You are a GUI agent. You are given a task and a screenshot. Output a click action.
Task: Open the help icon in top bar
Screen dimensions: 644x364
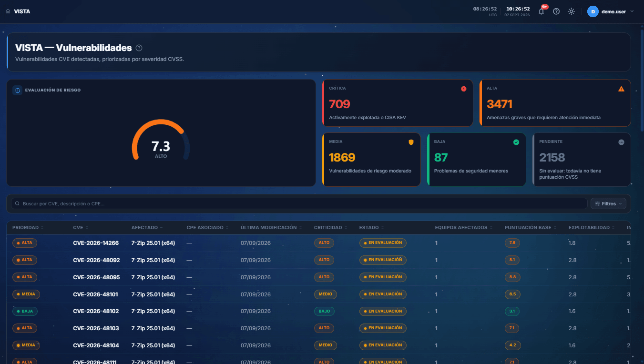click(x=556, y=11)
